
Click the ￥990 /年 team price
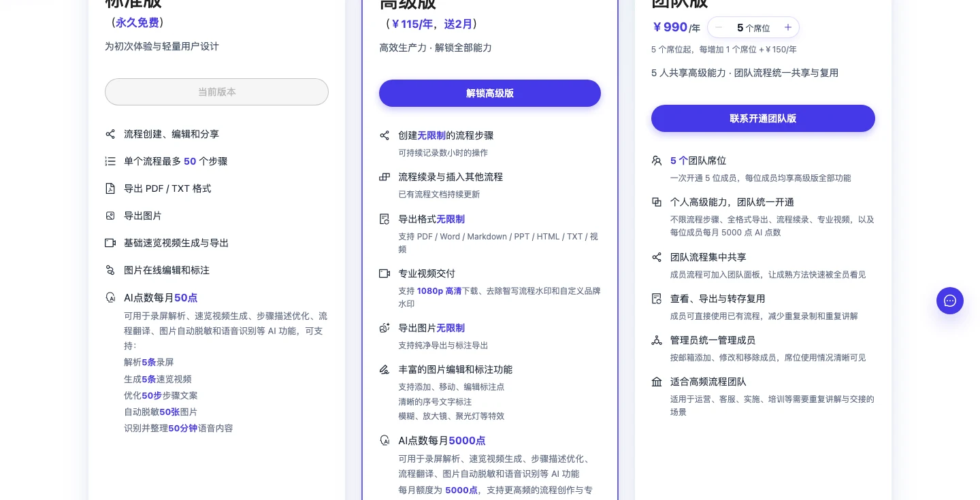pos(676,27)
